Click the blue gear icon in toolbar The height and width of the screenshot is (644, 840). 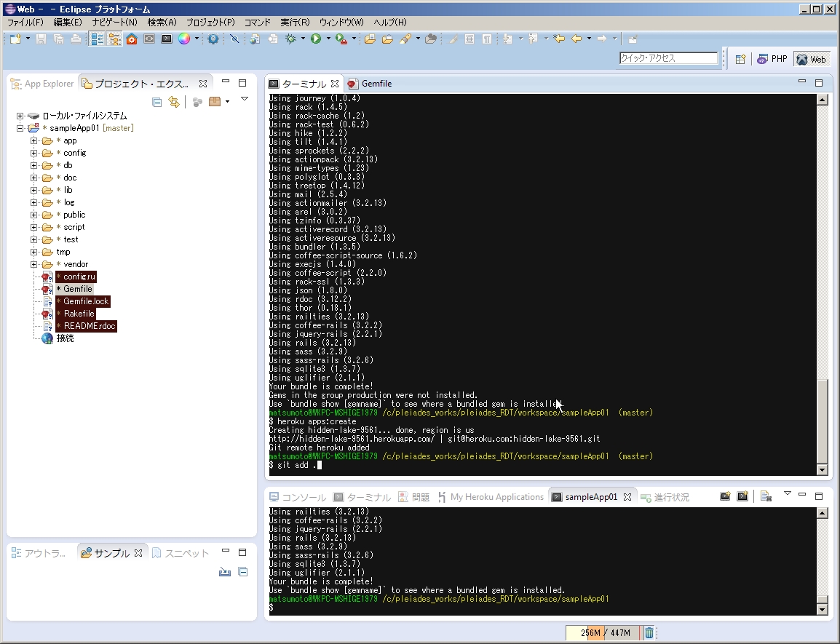[x=213, y=39]
